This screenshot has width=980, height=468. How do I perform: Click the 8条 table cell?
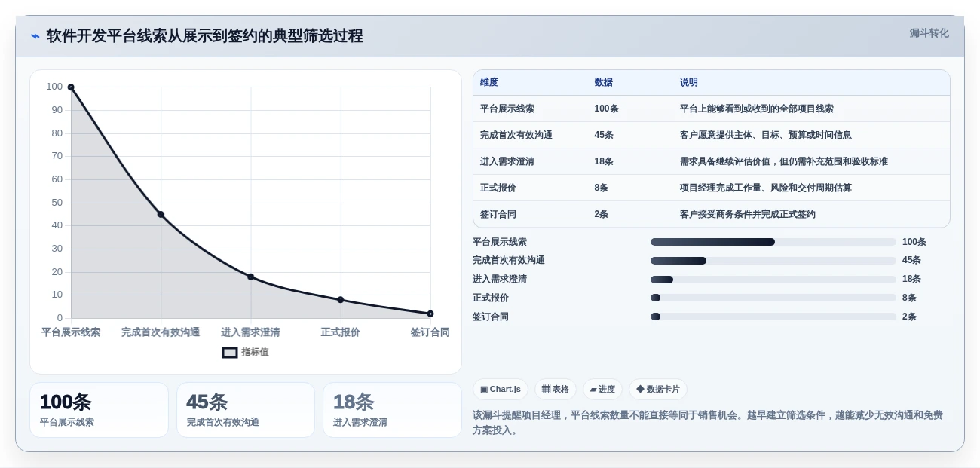coord(601,188)
